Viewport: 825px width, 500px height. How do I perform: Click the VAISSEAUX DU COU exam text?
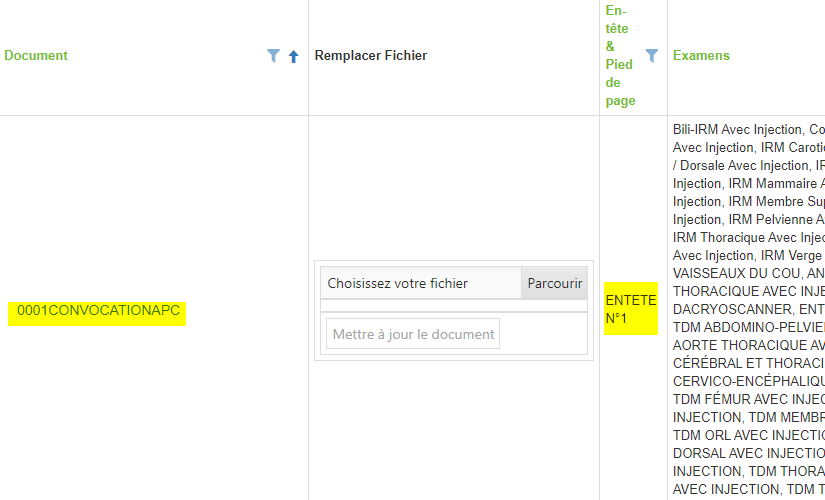tap(738, 273)
